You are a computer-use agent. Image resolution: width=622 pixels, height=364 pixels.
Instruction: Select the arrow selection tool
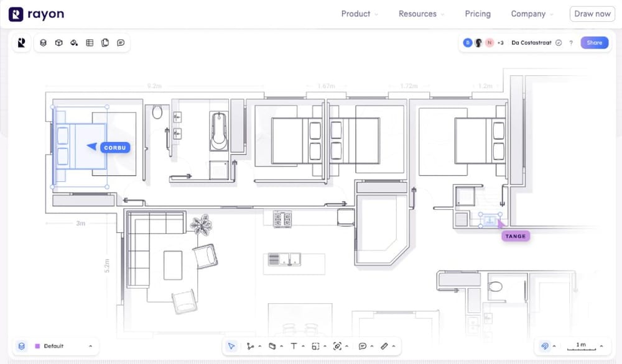231,346
